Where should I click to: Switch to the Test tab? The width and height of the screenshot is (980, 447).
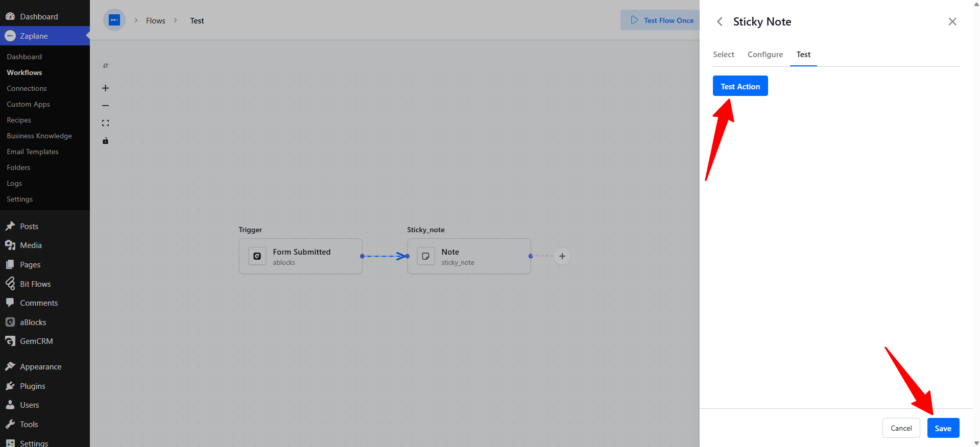click(803, 55)
